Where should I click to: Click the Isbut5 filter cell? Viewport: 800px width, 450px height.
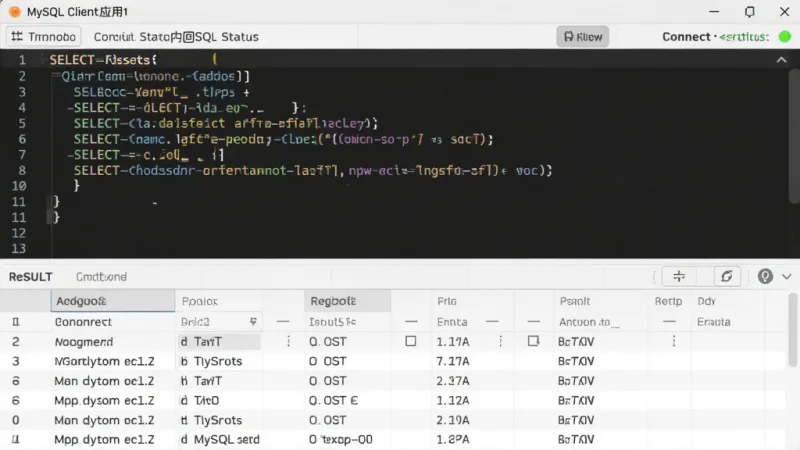(x=333, y=322)
